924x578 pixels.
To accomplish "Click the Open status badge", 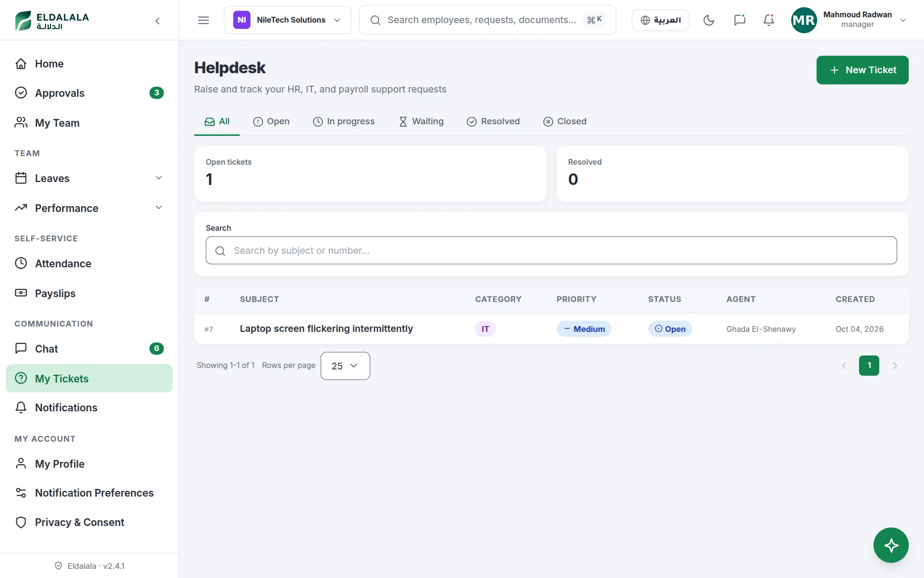I will (x=670, y=329).
